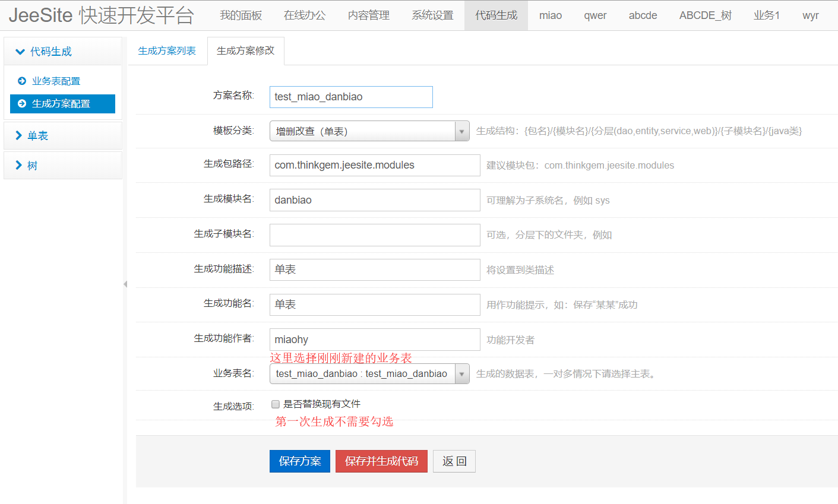Focus the empty 生成子模块名 input field
This screenshot has height=504, width=838.
tap(375, 235)
